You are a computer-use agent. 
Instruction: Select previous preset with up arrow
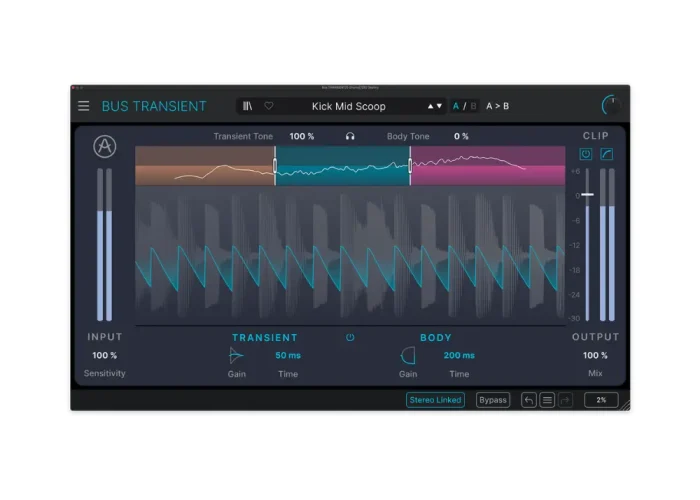[430, 106]
